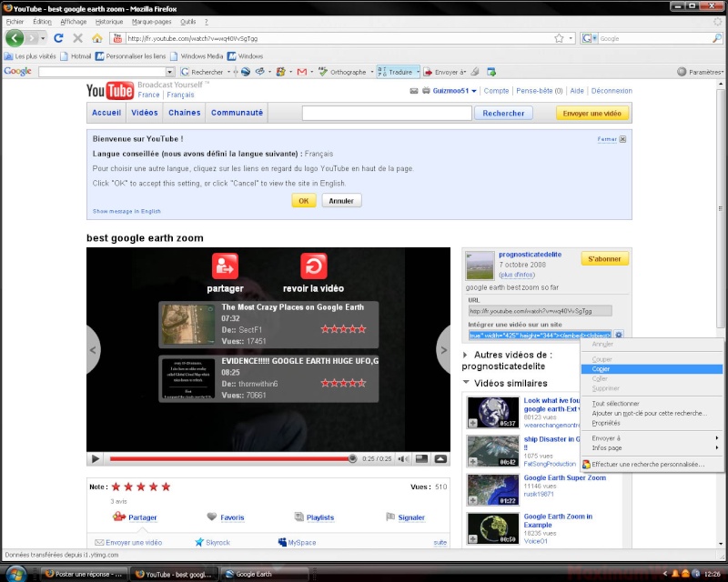Bookmark page with star icon in address bar
This screenshot has height=582, width=728.
point(559,38)
